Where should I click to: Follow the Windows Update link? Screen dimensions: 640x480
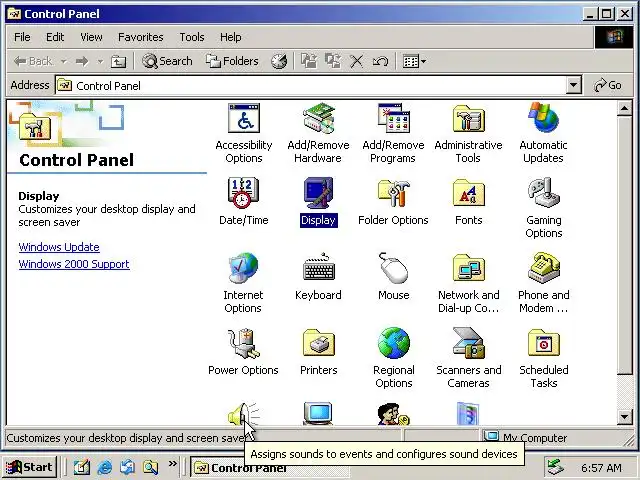[x=59, y=247]
